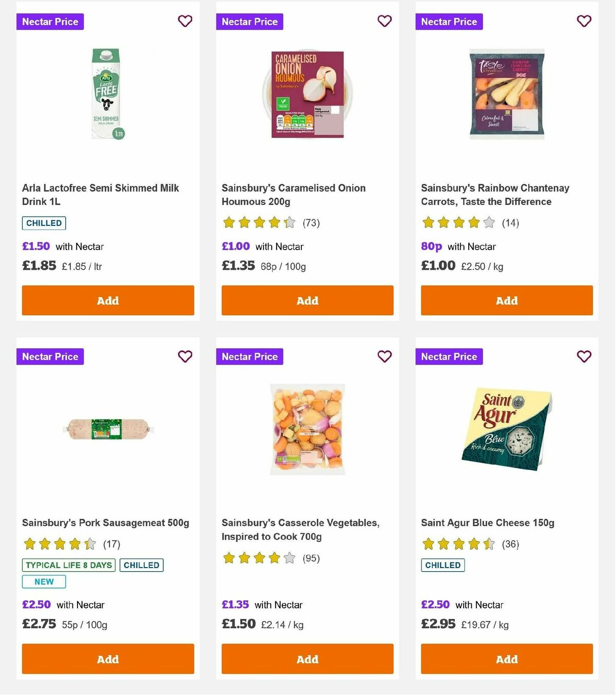Click the heart icon on Pork Sausagemeat
Image resolution: width=616 pixels, height=696 pixels.
[185, 356]
